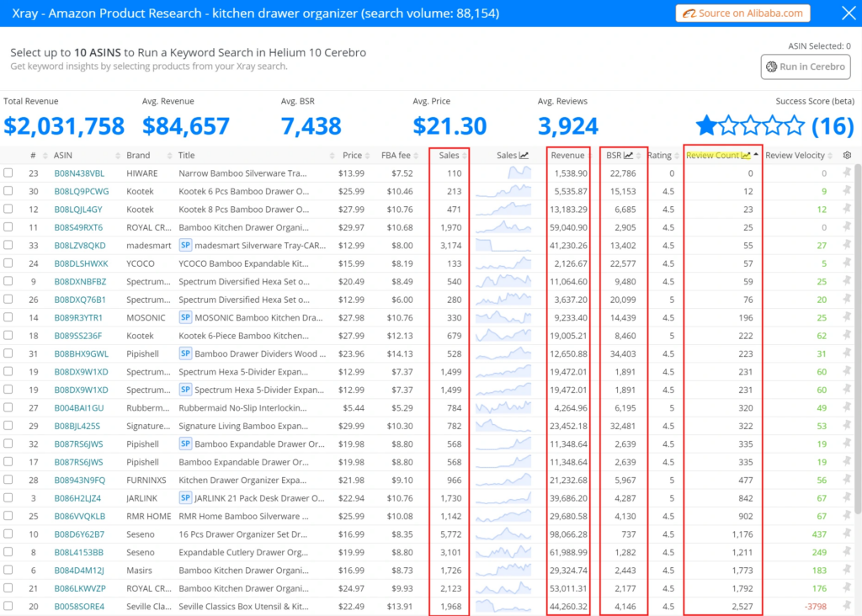
Task: Open ASIN link B08BJL425S
Action: pyautogui.click(x=77, y=426)
